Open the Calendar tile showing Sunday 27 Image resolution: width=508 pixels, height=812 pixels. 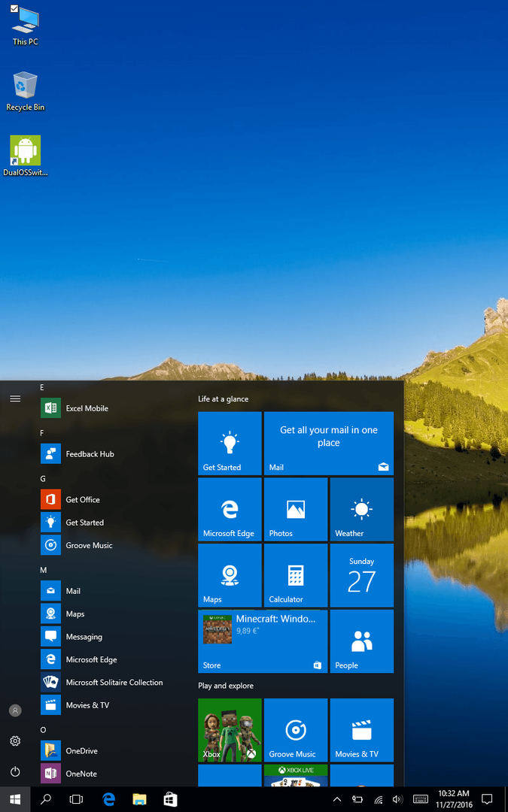(x=362, y=575)
